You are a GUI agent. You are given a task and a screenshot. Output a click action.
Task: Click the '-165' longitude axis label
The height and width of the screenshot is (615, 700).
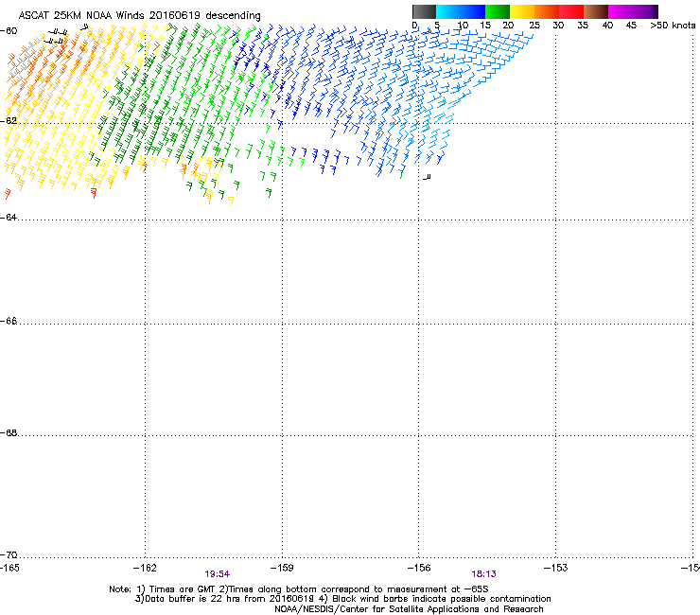(9, 568)
